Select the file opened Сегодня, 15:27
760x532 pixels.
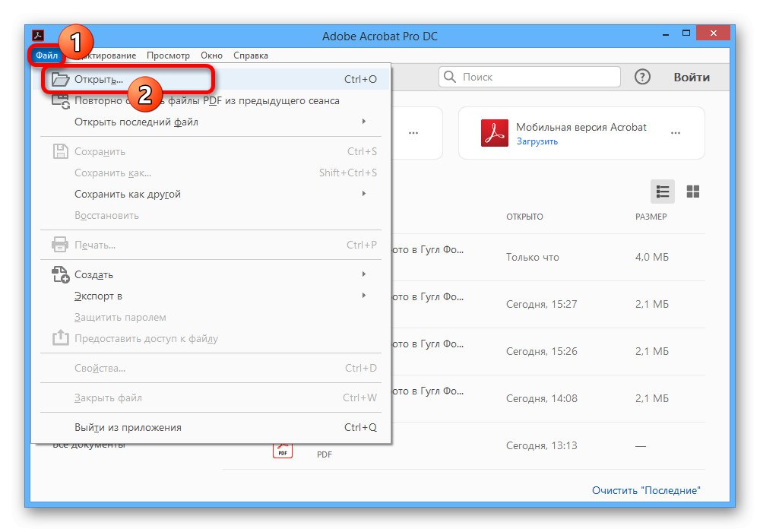tap(548, 304)
